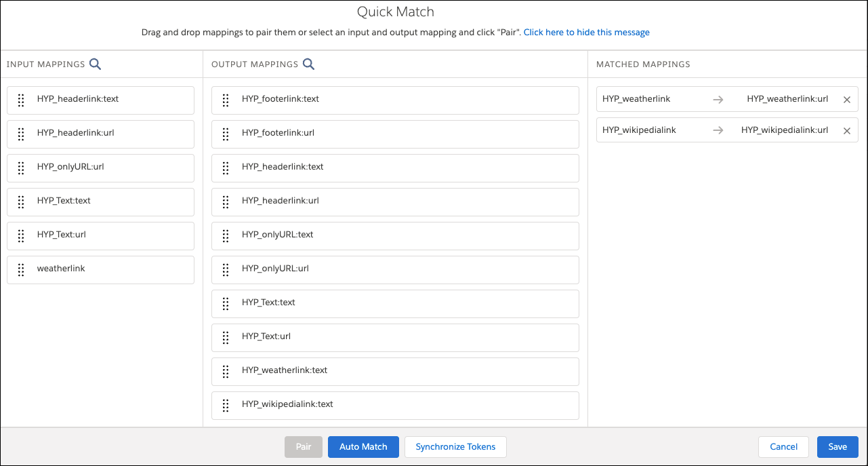
Task: Click the Synchronize Tokens button
Action: 455,446
